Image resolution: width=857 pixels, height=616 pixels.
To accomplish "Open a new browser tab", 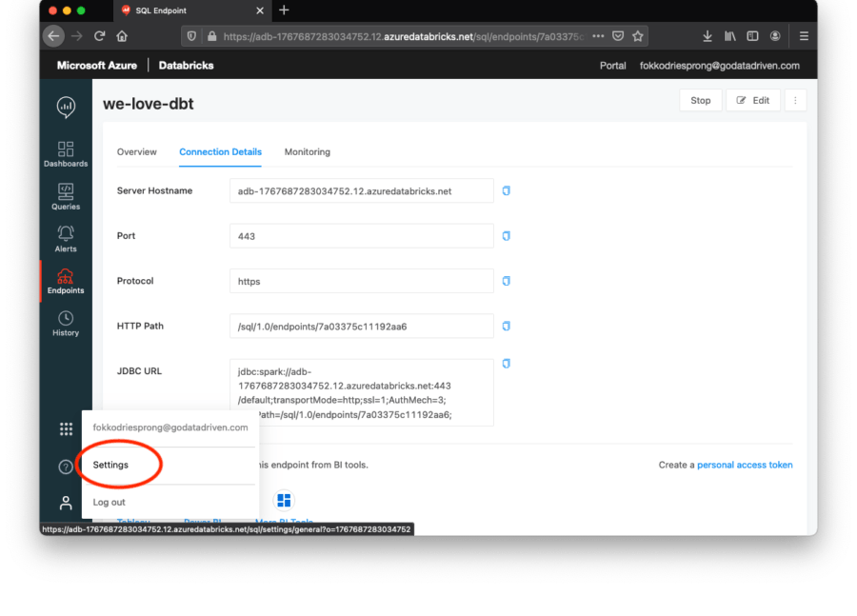I will pyautogui.click(x=284, y=10).
